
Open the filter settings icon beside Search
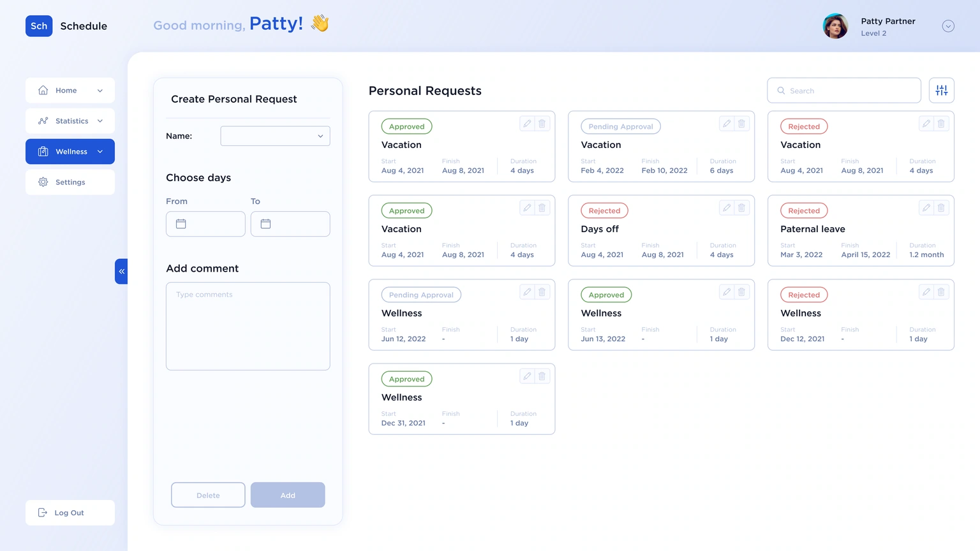[x=942, y=91]
